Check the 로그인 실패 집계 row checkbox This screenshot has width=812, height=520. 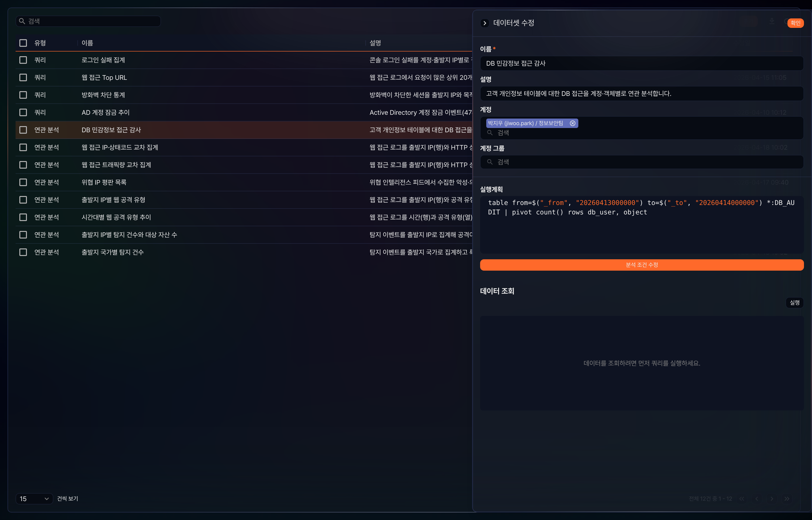pyautogui.click(x=23, y=60)
